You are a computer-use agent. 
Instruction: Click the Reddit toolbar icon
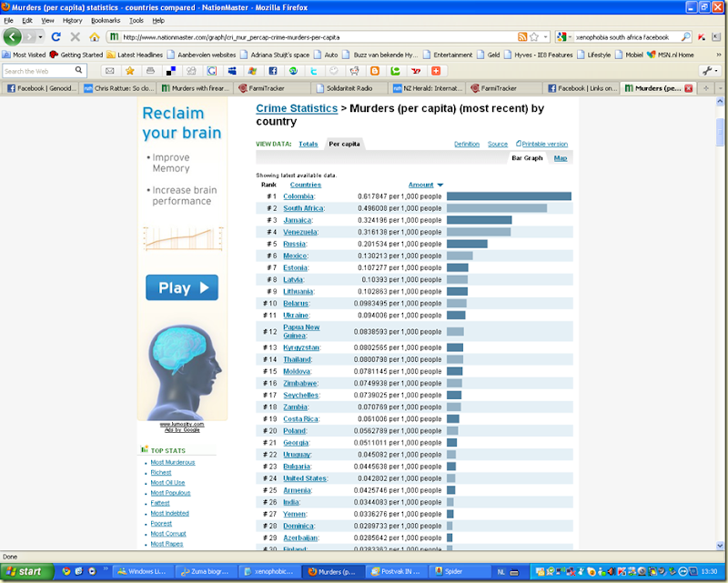coord(354,71)
